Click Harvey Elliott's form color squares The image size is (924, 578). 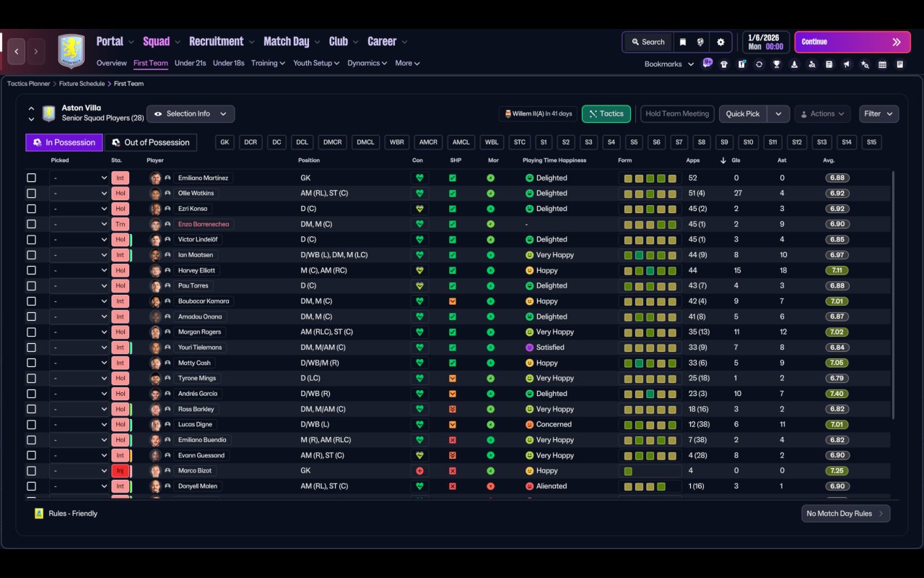650,271
